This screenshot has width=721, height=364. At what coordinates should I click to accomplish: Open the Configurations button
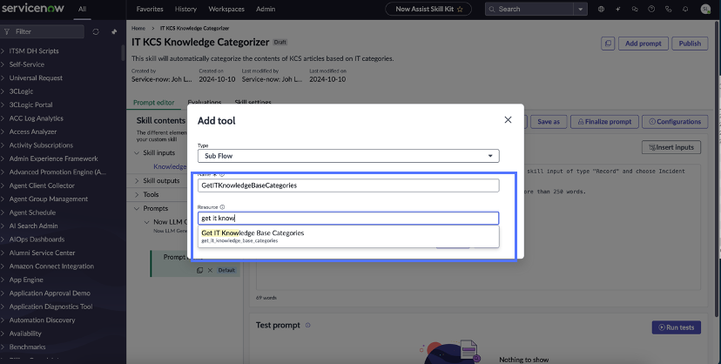pos(675,122)
